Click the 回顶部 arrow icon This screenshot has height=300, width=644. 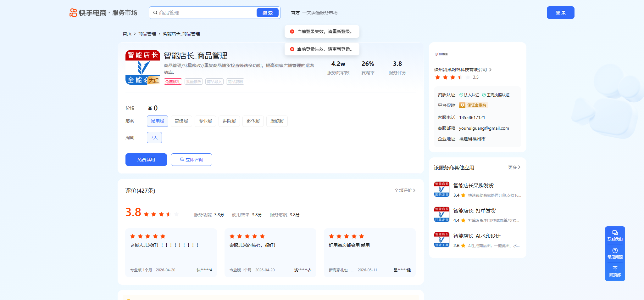[x=615, y=269]
